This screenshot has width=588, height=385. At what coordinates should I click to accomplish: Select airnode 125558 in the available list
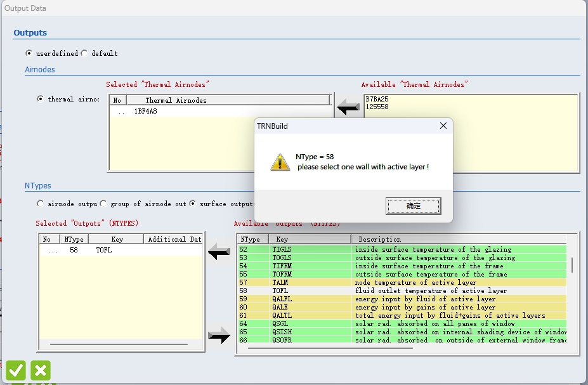point(377,107)
